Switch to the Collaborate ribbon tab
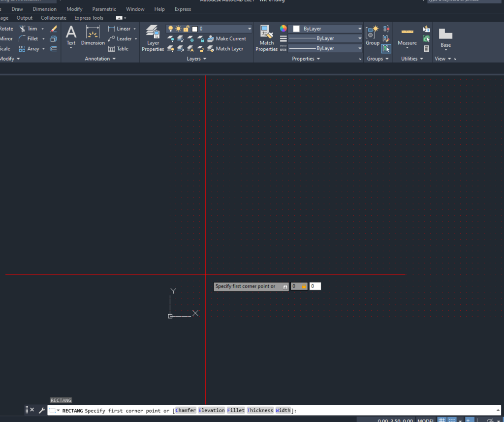Viewport: 504px width, 422px height. (53, 18)
